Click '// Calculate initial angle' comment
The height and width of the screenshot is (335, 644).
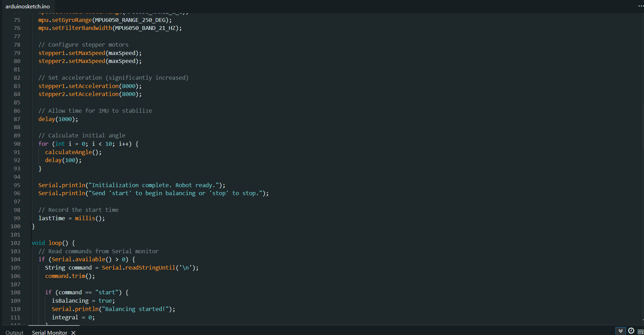tap(82, 135)
